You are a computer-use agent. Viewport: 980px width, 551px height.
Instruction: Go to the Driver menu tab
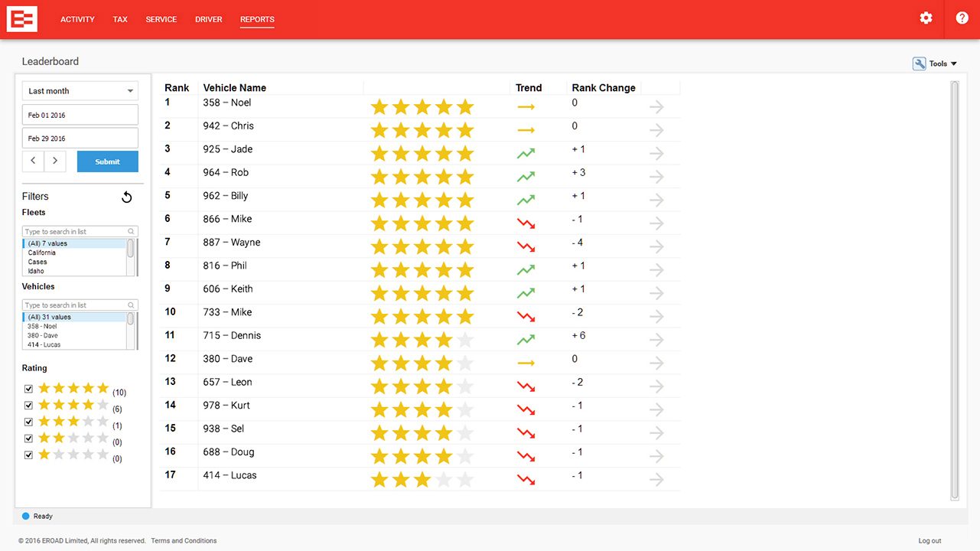pyautogui.click(x=208, y=19)
